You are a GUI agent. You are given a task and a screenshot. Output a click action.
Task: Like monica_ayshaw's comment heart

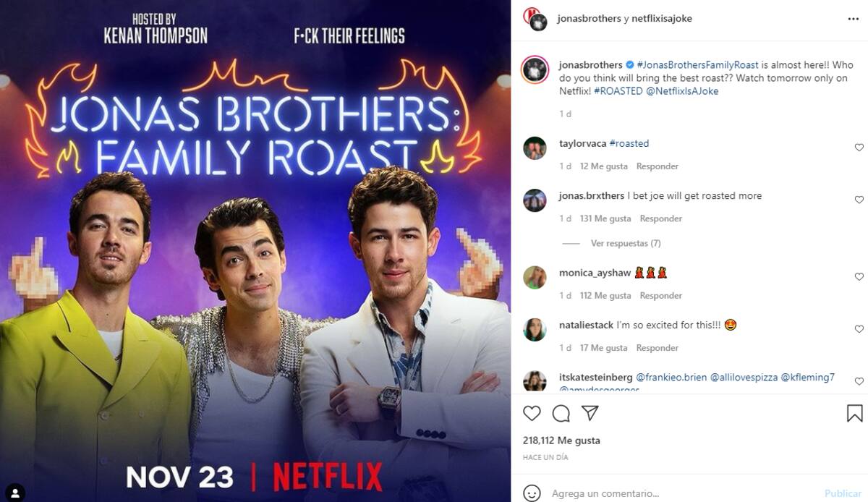coord(859,277)
